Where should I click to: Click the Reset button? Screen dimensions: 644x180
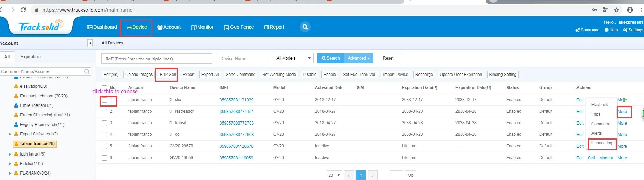388,58
